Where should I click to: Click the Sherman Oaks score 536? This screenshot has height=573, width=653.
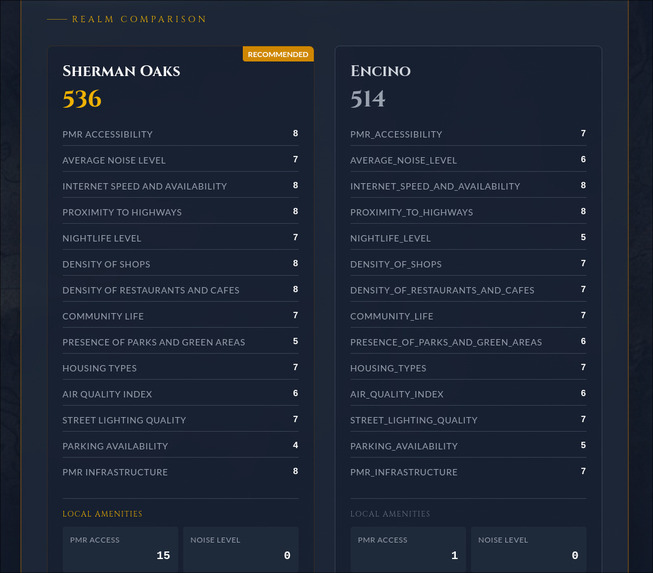tap(82, 99)
